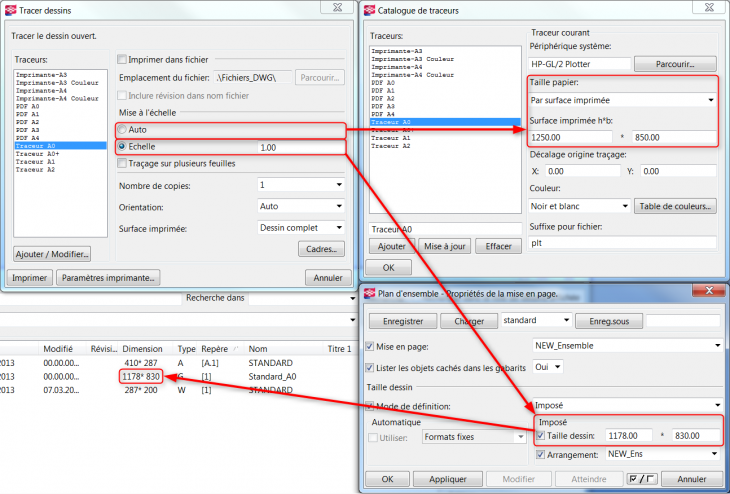Click Parcourir in Catalogue de traceurs
Screen dimensions: 730x494
pyautogui.click(x=675, y=64)
